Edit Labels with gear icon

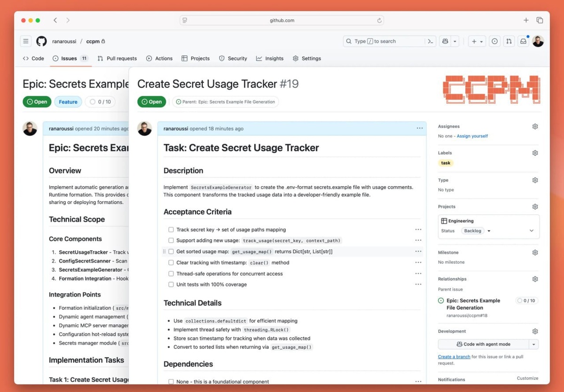point(535,153)
